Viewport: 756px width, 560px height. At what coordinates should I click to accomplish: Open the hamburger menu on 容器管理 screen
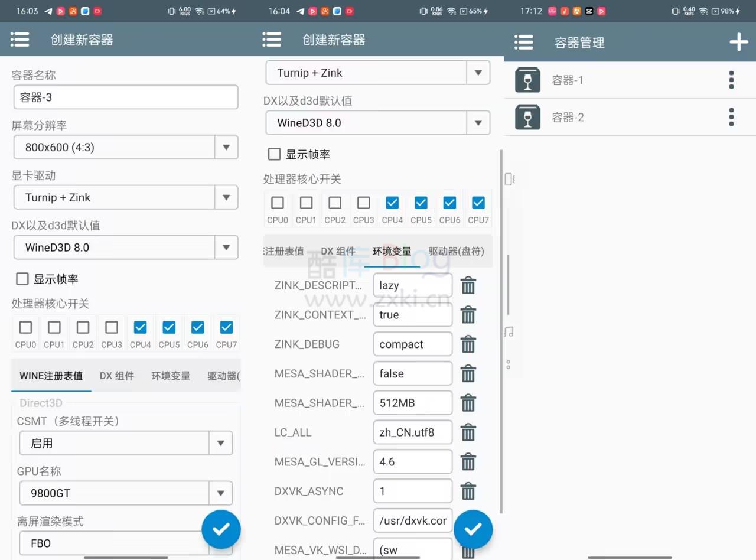tap(523, 42)
